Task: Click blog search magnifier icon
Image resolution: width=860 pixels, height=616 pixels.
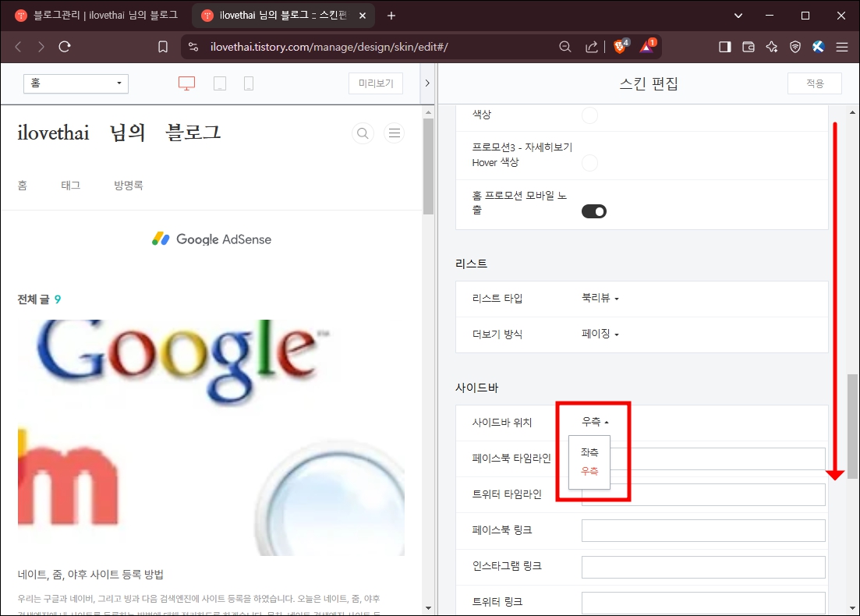Action: coord(363,133)
